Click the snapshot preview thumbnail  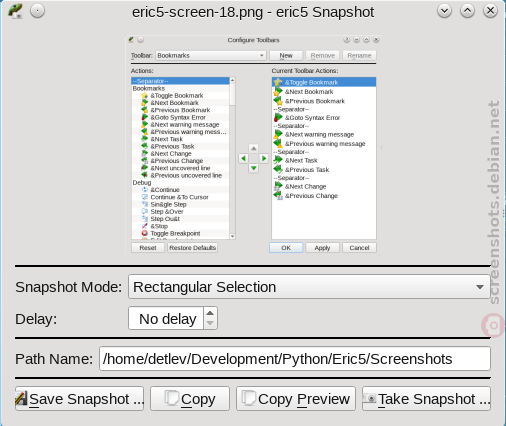pyautogui.click(x=253, y=145)
